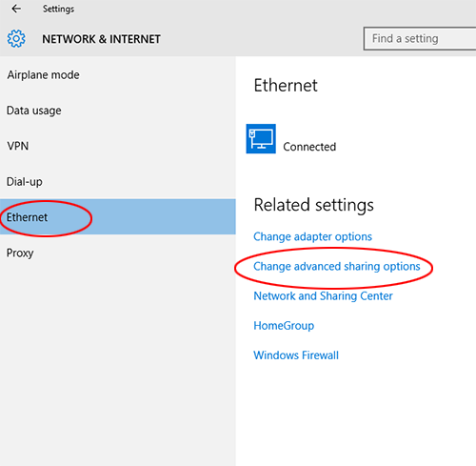
Task: Click the Ethernet page heading
Action: [x=286, y=85]
